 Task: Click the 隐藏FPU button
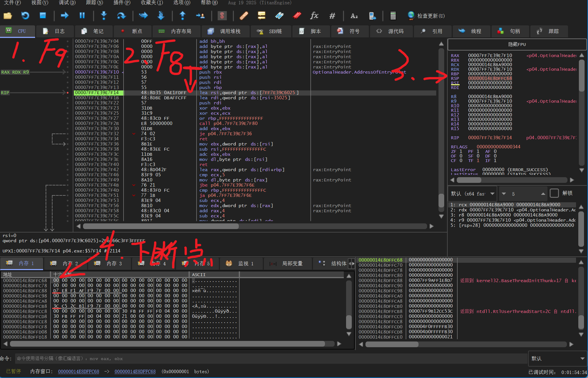tap(517, 44)
